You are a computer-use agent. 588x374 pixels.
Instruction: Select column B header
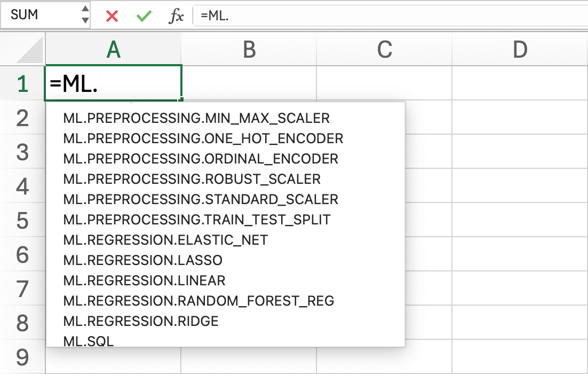point(249,50)
